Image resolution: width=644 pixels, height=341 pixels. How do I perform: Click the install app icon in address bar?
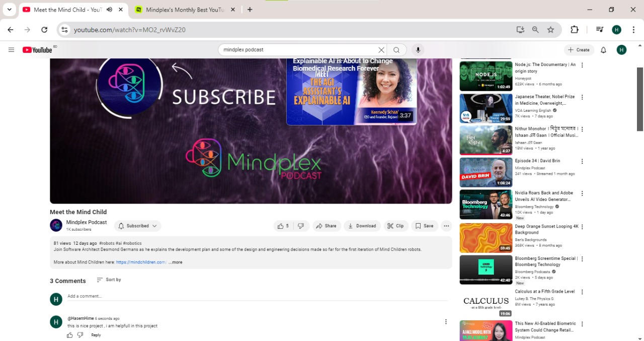pyautogui.click(x=520, y=30)
